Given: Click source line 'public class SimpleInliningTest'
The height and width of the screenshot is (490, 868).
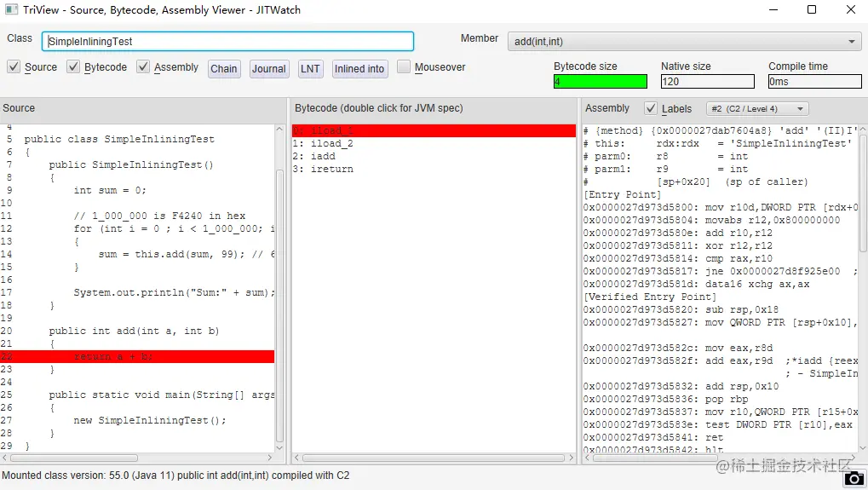Looking at the screenshot, I should (119, 139).
